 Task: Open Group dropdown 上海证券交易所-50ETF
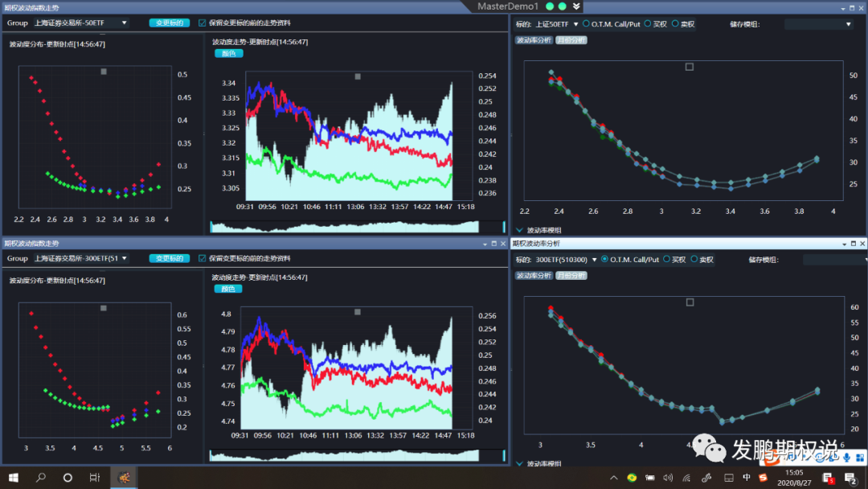pyautogui.click(x=81, y=23)
